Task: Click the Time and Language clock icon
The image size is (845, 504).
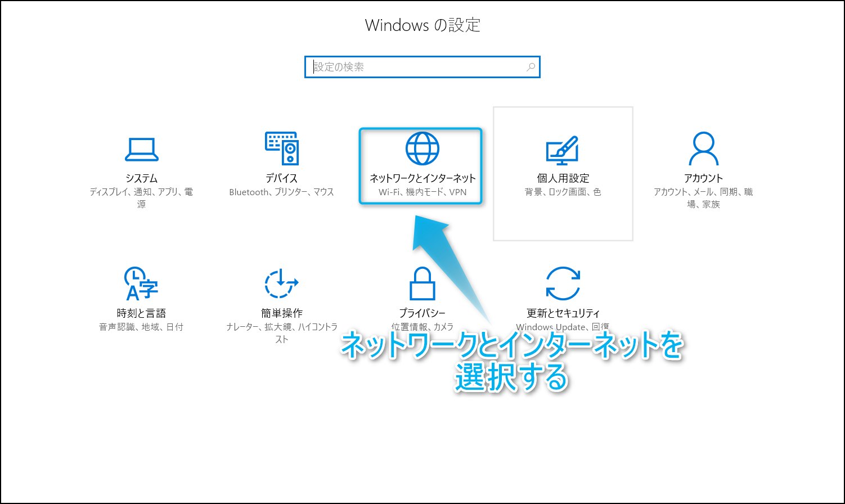Action: point(141,283)
